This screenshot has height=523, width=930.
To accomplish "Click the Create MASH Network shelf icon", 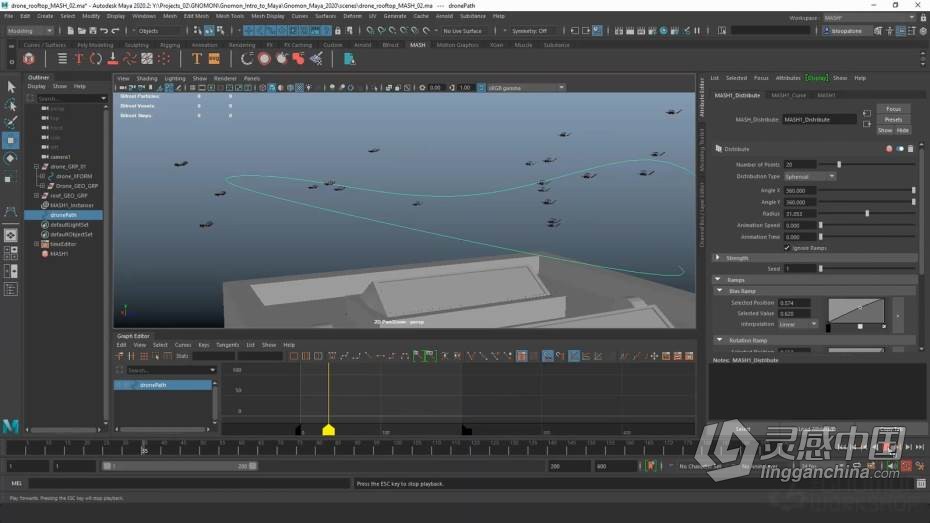I will click(28, 59).
